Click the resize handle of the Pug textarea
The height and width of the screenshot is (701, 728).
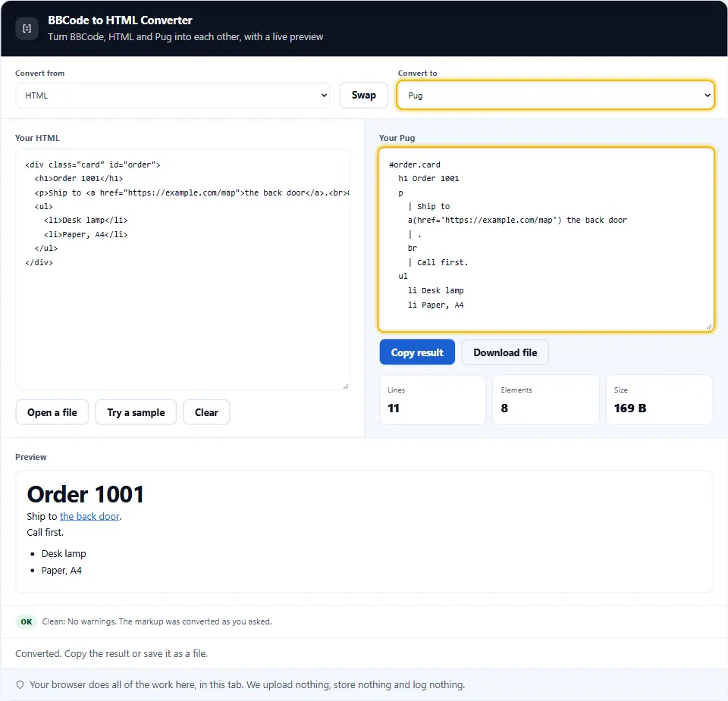pos(709,327)
